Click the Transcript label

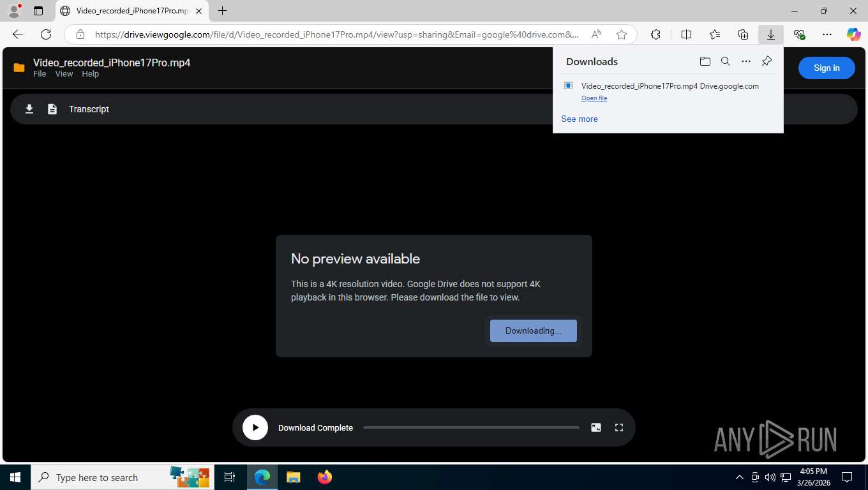tap(89, 109)
